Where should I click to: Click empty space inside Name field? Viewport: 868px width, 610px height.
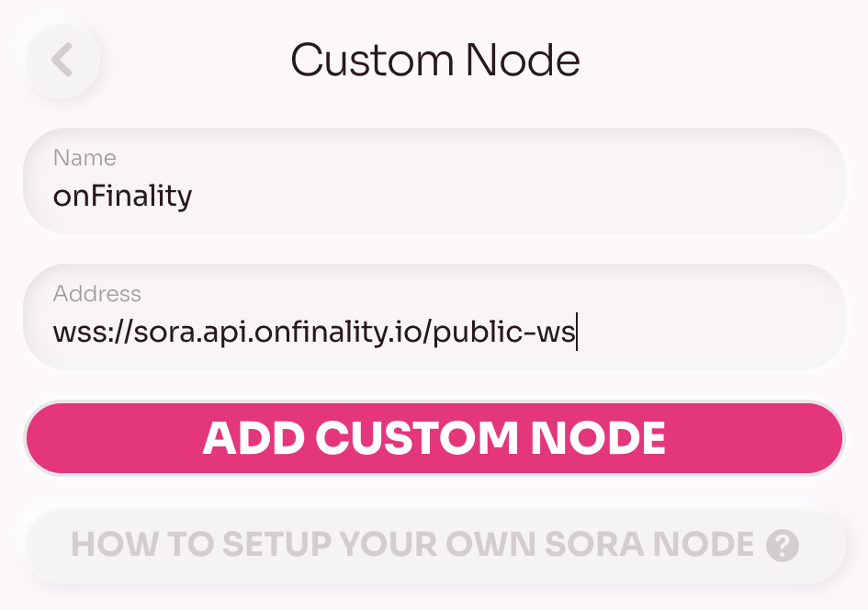tap(514, 195)
